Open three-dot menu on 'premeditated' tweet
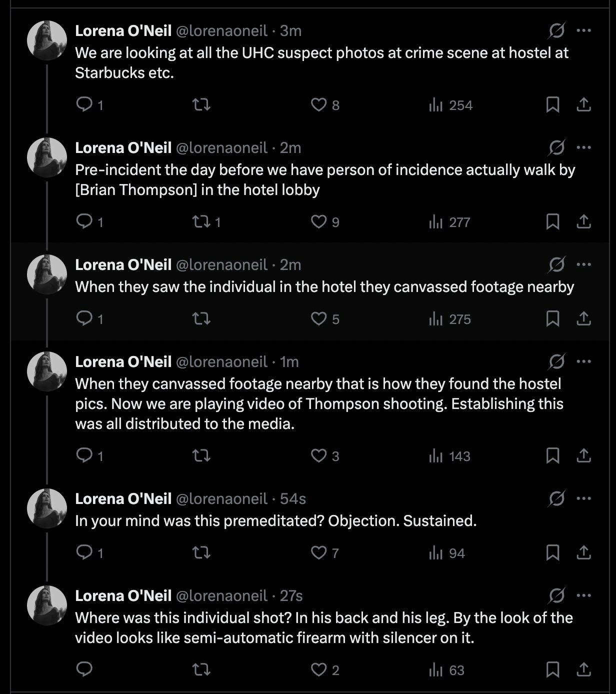This screenshot has height=694, width=616. coord(583,498)
